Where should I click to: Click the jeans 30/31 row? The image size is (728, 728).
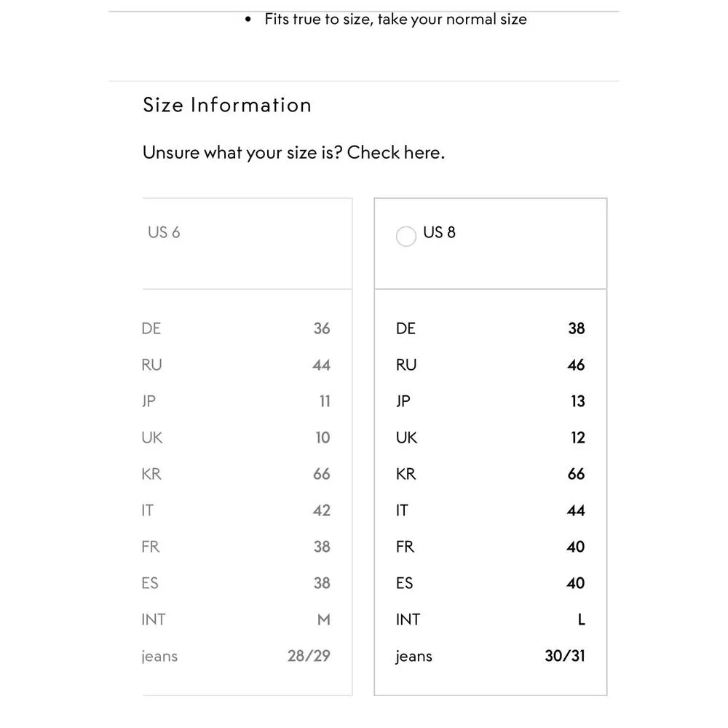pyautogui.click(x=490, y=656)
